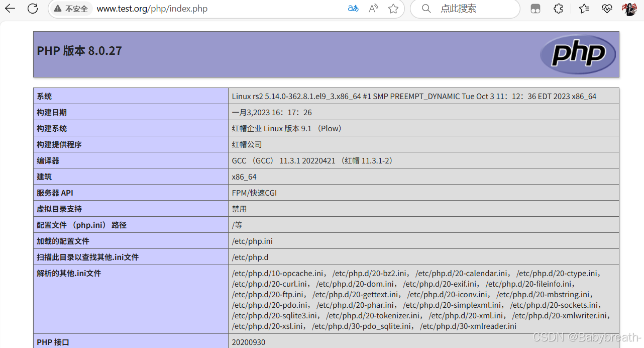Click the 20200930 API value

[x=248, y=342]
